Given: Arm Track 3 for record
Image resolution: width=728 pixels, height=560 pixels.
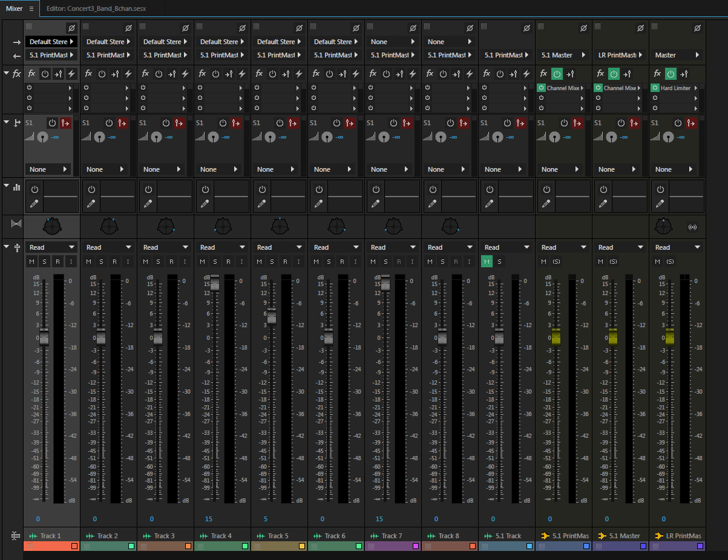Looking at the screenshot, I should pos(171,261).
